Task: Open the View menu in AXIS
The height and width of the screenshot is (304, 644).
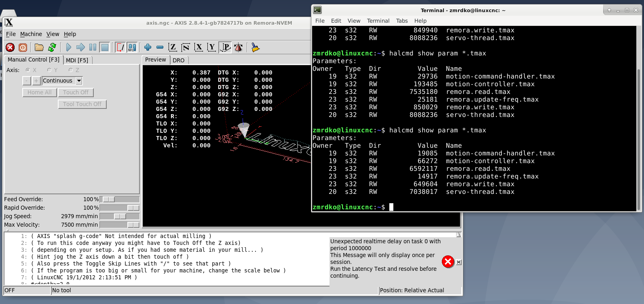Action: pyautogui.click(x=53, y=34)
